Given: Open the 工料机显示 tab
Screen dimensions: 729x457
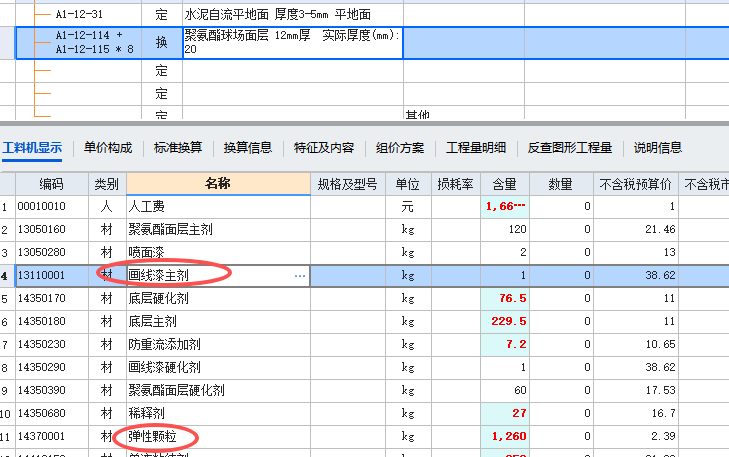Looking at the screenshot, I should [32, 148].
